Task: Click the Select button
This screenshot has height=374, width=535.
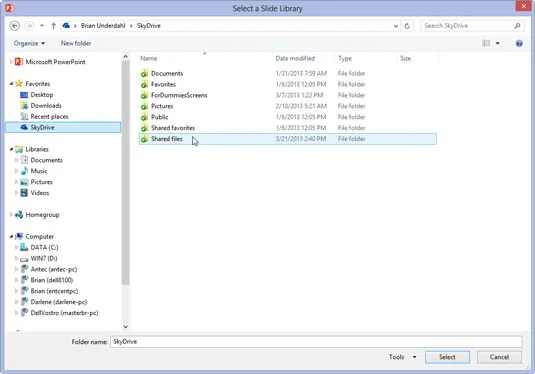Action: (x=447, y=357)
